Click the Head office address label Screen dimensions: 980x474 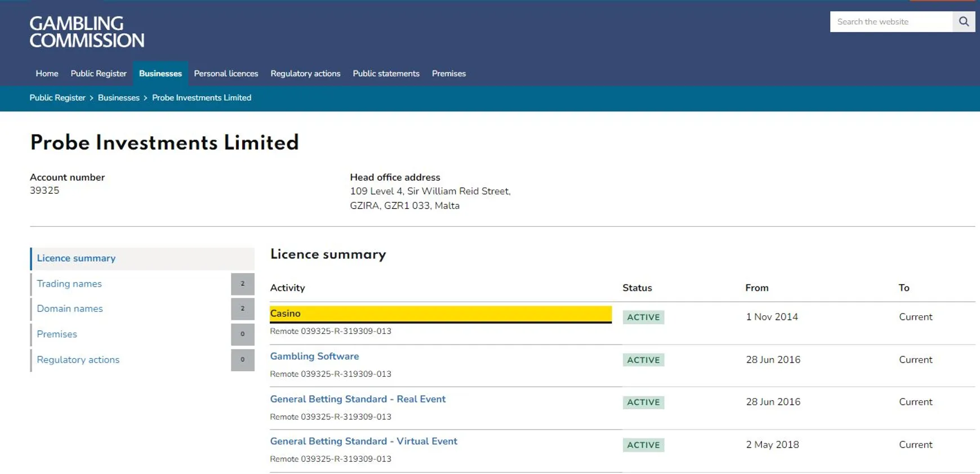[395, 177]
